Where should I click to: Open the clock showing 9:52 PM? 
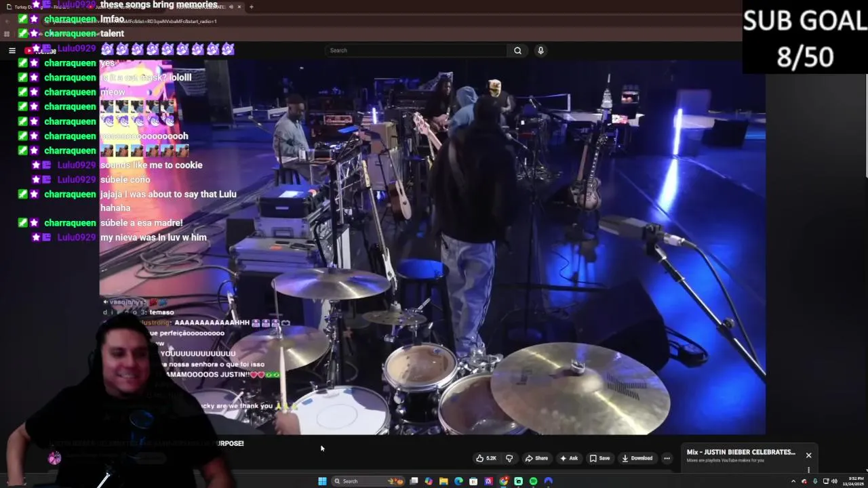coord(853,481)
